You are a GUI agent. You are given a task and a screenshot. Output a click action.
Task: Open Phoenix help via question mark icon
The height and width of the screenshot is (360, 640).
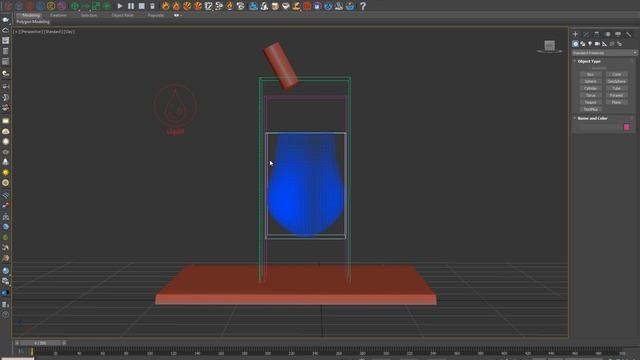pyautogui.click(x=362, y=6)
